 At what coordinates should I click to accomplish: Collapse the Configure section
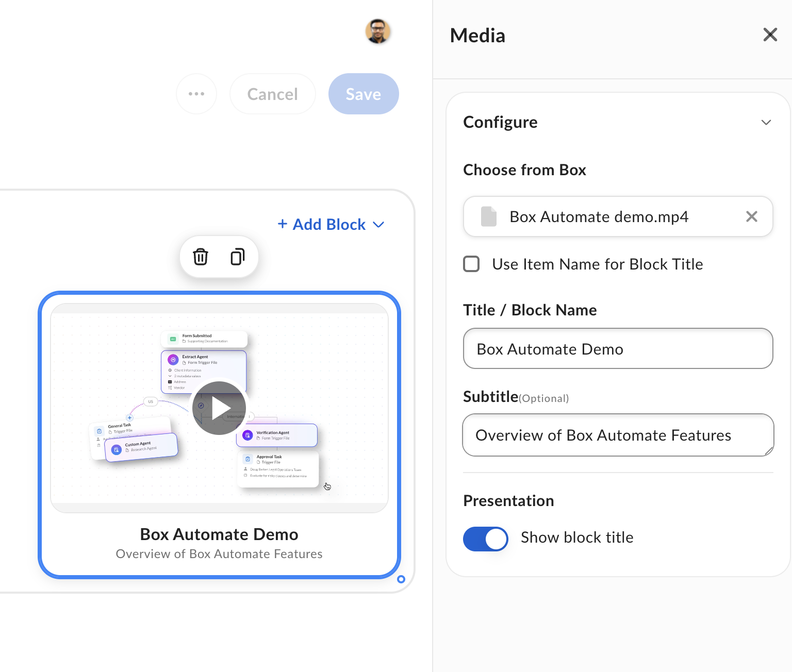[x=766, y=122]
